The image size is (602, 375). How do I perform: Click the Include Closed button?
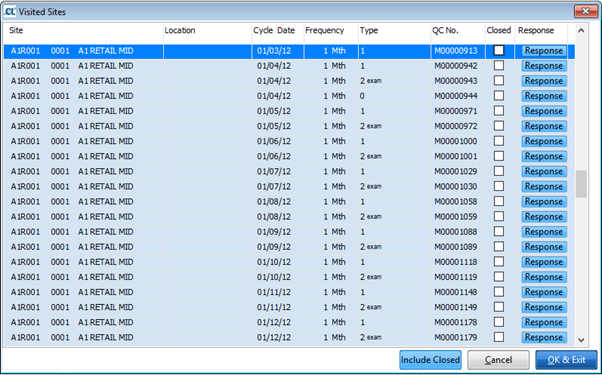(430, 360)
